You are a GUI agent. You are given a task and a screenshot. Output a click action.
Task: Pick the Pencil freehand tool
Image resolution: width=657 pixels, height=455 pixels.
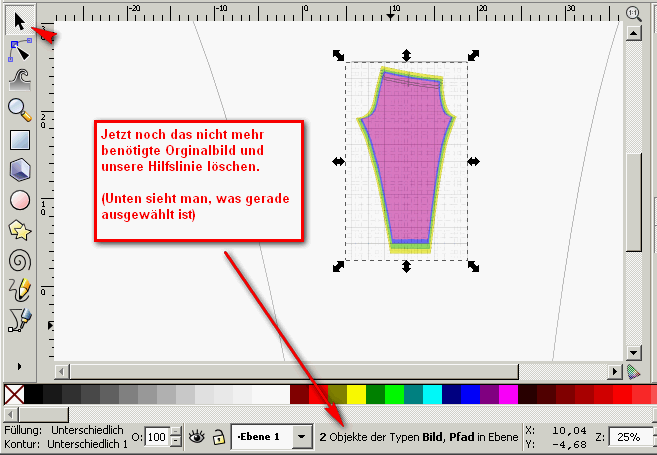point(19,290)
